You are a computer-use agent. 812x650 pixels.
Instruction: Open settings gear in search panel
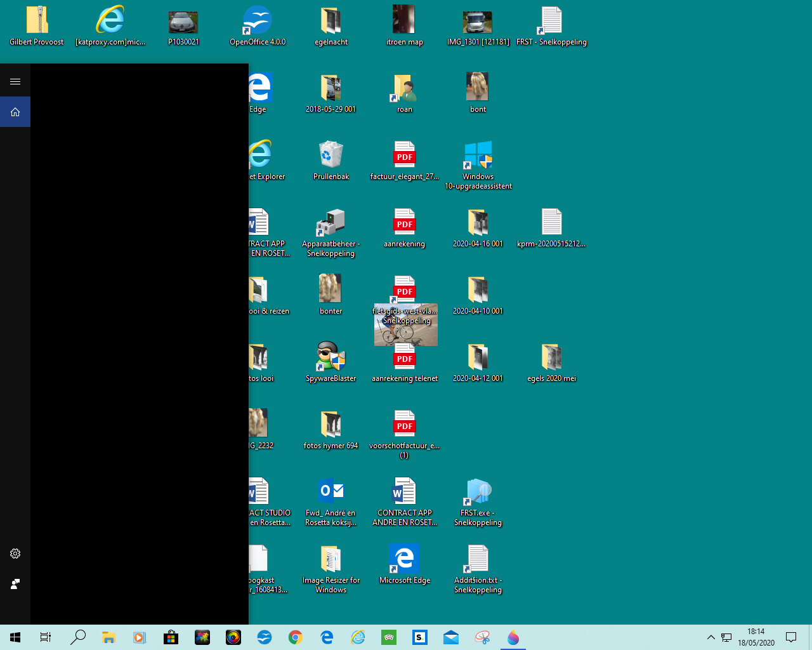[15, 554]
